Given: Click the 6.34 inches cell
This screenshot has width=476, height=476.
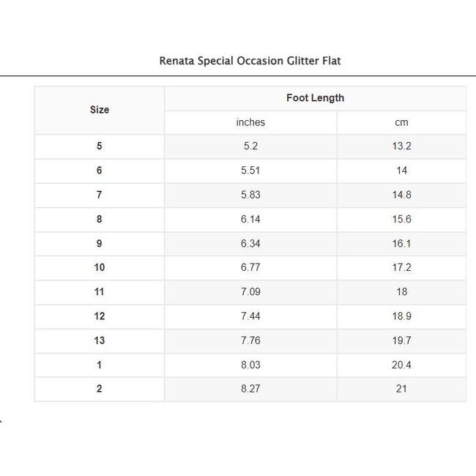Looking at the screenshot, I should (250, 243).
